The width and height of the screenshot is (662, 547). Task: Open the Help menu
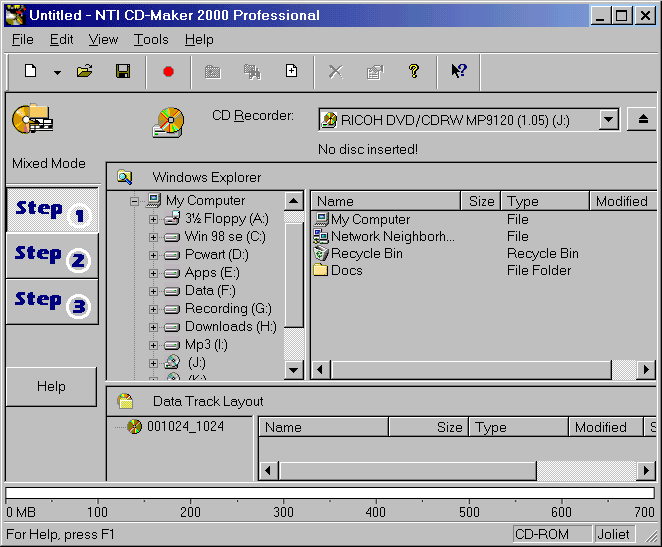click(199, 40)
